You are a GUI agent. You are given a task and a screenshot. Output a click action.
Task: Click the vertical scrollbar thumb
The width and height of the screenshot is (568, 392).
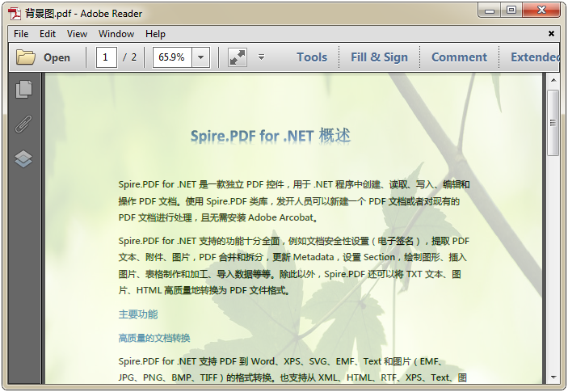click(553, 123)
